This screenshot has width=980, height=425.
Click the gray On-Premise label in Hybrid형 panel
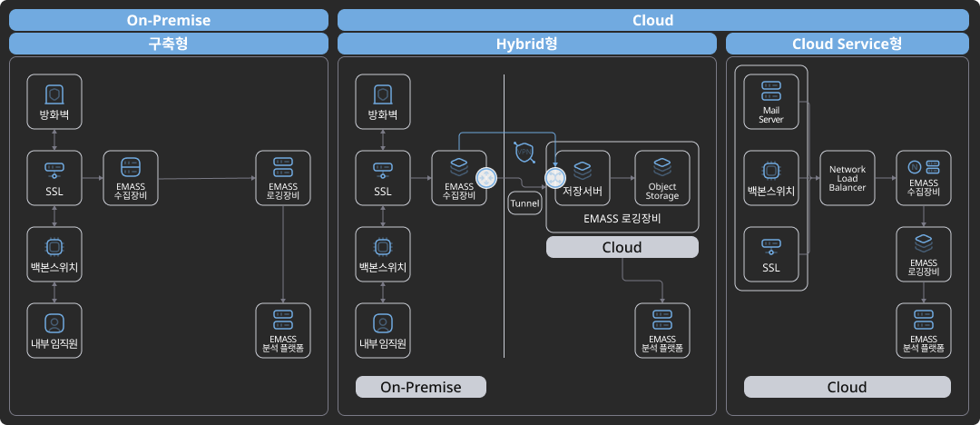pos(420,387)
